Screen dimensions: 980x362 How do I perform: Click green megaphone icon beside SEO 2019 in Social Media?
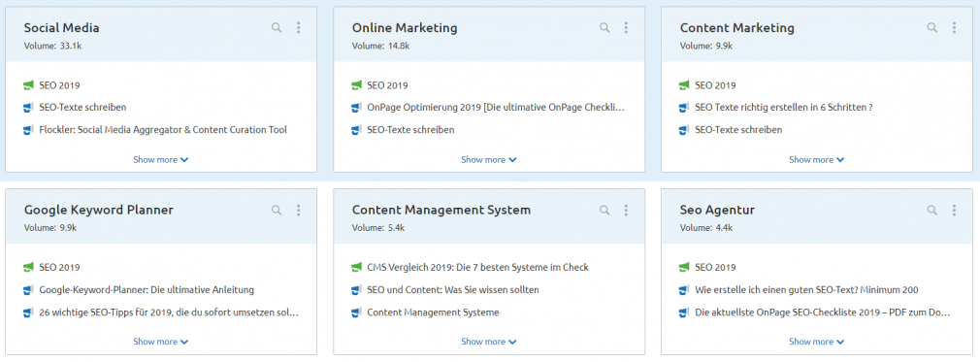[x=28, y=85]
